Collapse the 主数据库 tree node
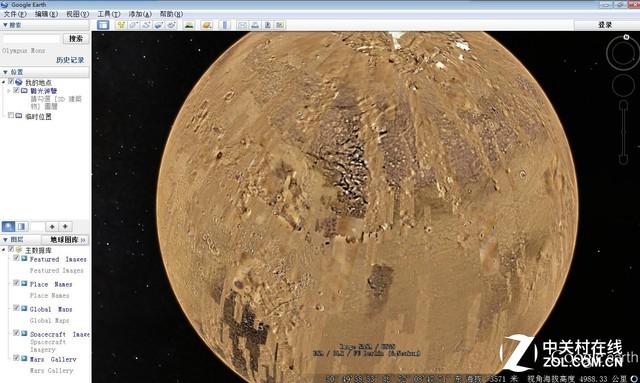 point(4,249)
